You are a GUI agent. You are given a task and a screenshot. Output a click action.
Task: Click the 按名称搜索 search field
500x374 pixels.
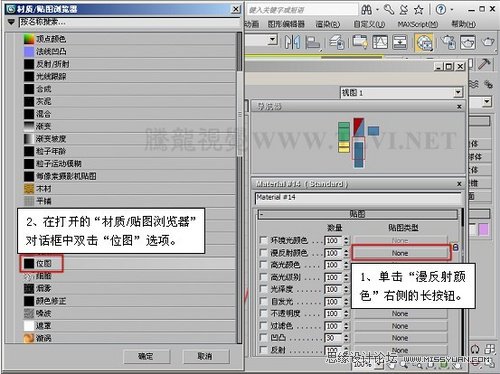tap(129, 22)
